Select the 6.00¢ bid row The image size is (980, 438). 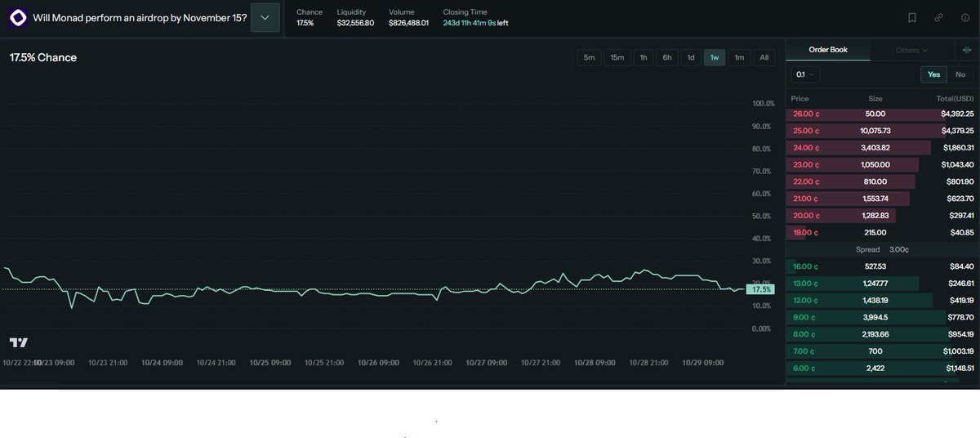point(882,368)
